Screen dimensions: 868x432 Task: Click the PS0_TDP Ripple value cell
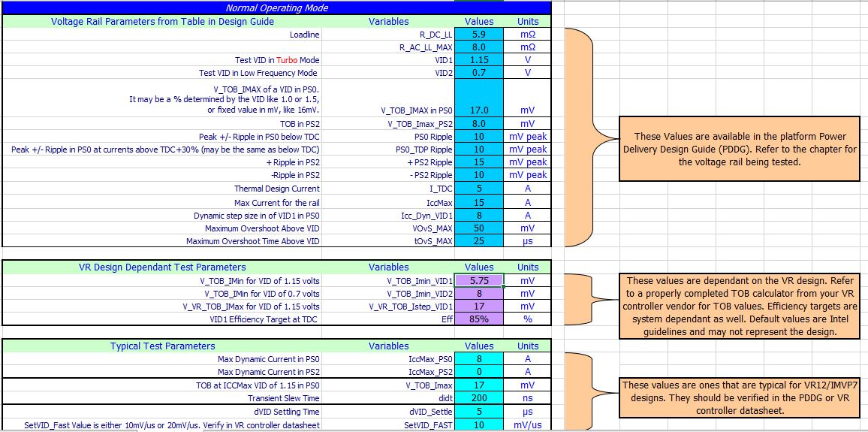[x=478, y=149]
